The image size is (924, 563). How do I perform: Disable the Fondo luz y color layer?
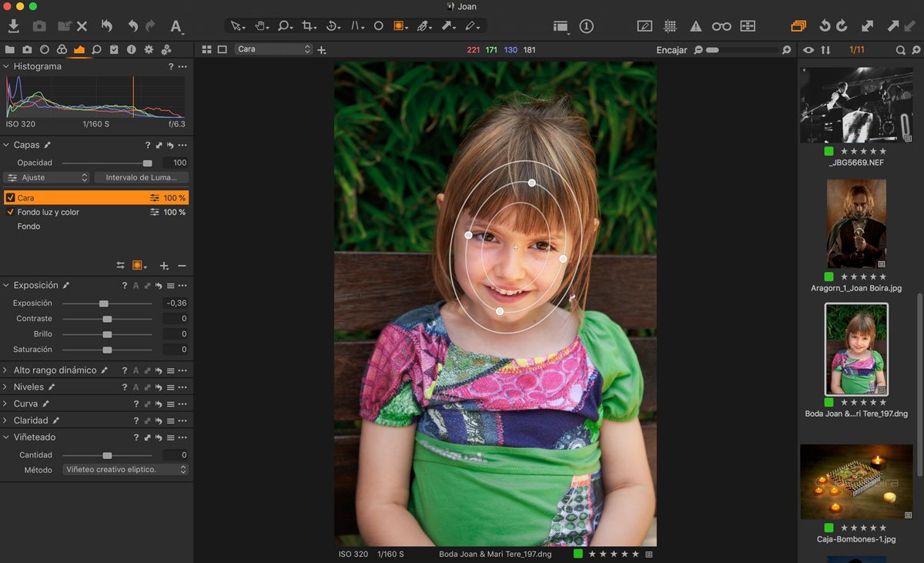click(x=10, y=213)
